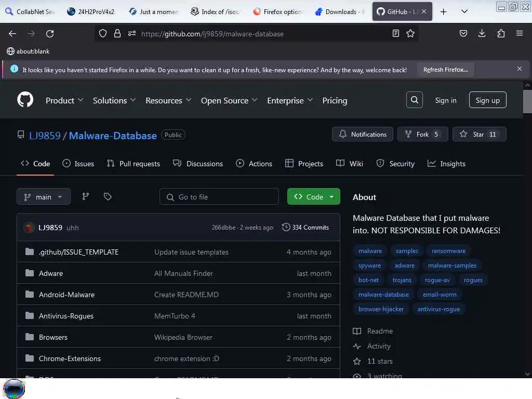Image resolution: width=532 pixels, height=399 pixels.
Task: Switch to the Insights tab
Action: pyautogui.click(x=446, y=164)
